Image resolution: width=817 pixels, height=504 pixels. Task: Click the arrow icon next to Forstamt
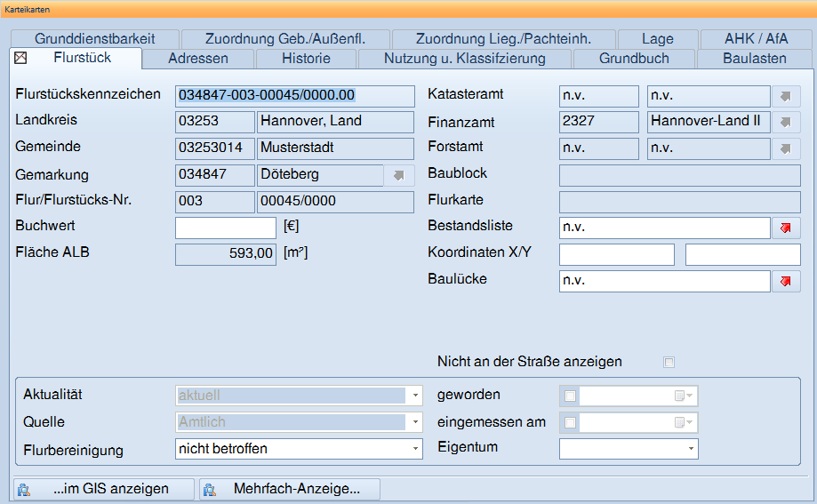coord(786,148)
